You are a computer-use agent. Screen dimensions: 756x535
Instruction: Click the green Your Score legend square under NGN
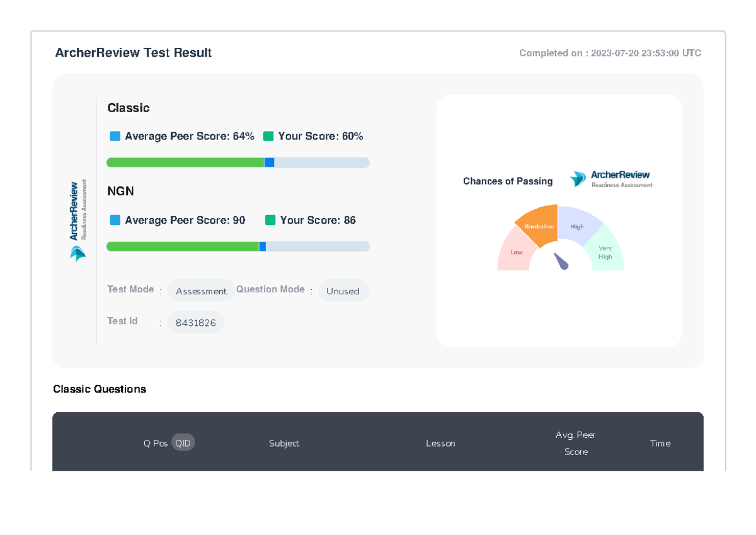[x=270, y=220]
